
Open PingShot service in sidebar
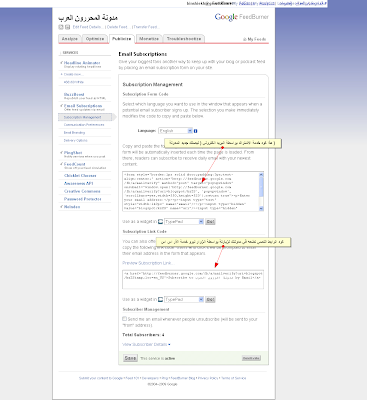click(x=73, y=153)
